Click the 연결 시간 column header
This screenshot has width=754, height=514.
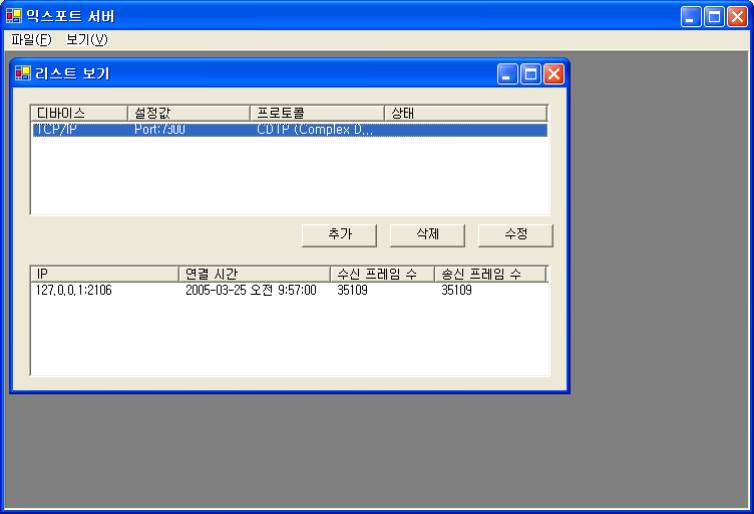254,274
